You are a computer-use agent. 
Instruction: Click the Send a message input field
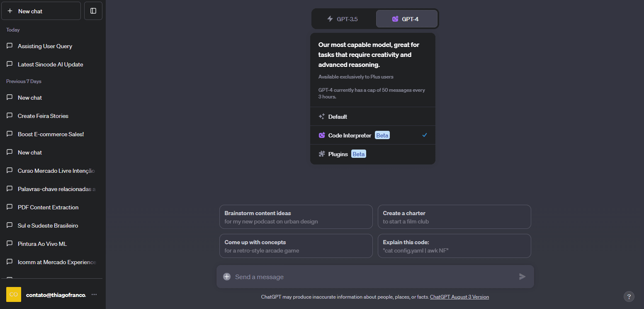click(x=375, y=277)
